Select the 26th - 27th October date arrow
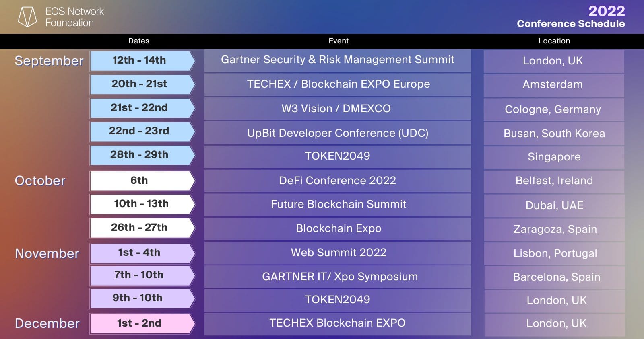The image size is (644, 339). pos(142,228)
